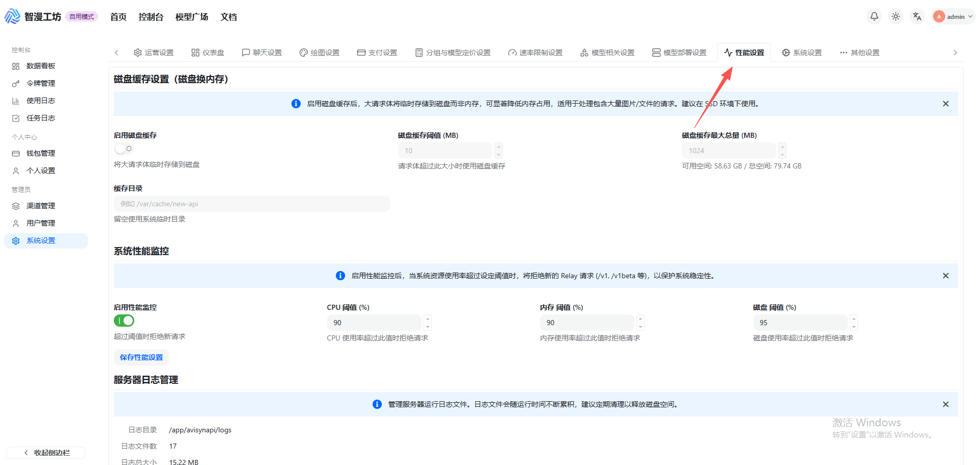
Task: Click the 磁盘缓存最大总量 (MB) input
Action: (x=729, y=151)
